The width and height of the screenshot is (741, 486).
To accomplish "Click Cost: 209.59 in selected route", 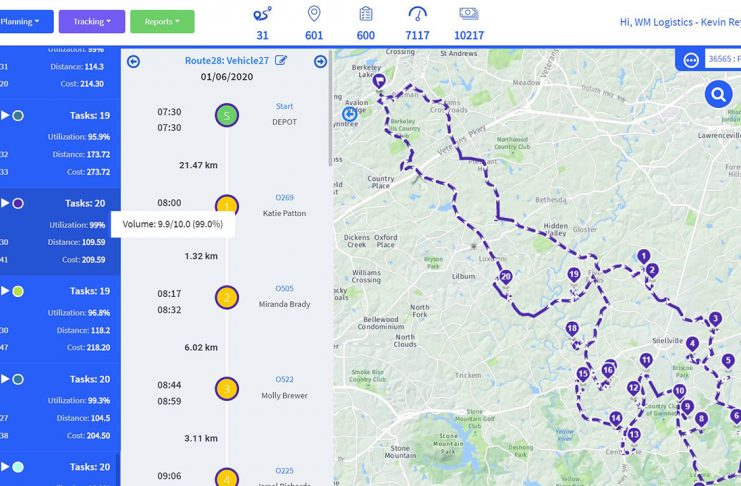I will pos(84,260).
